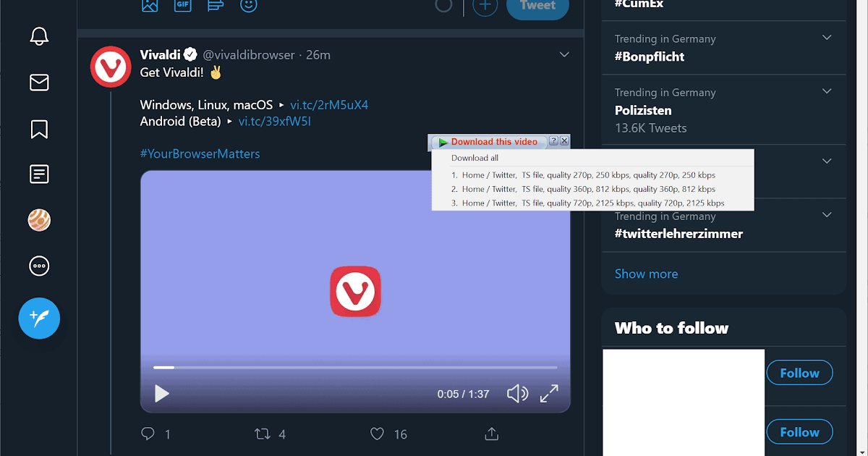Expand options chevron for #twitterlehrerzimmer trend
Image resolution: width=868 pixels, height=456 pixels.
(x=827, y=215)
